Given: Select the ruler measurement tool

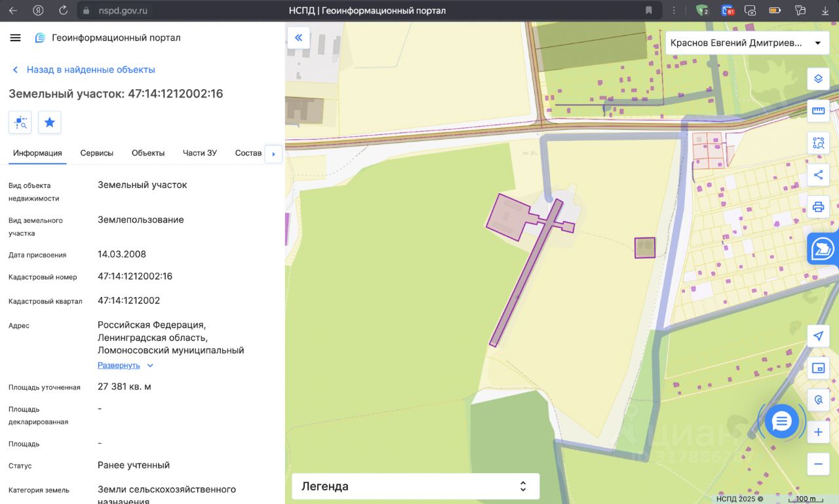Looking at the screenshot, I should click(818, 111).
